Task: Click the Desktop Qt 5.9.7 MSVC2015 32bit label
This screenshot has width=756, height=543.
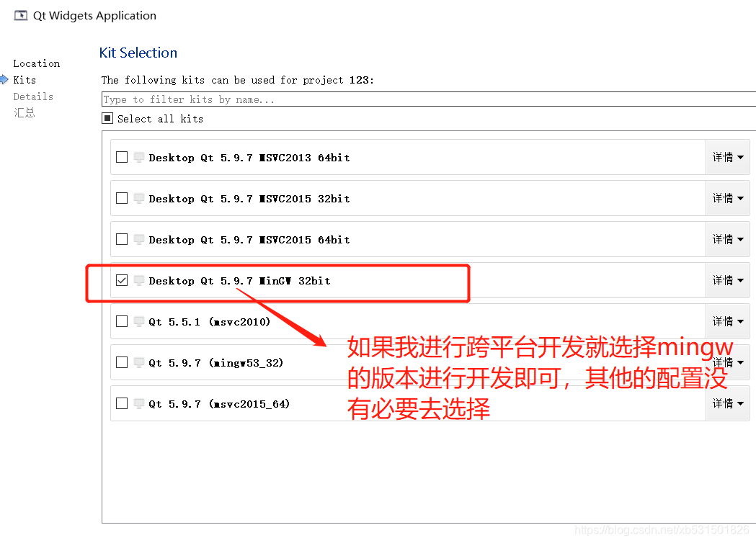Action: pyautogui.click(x=249, y=199)
